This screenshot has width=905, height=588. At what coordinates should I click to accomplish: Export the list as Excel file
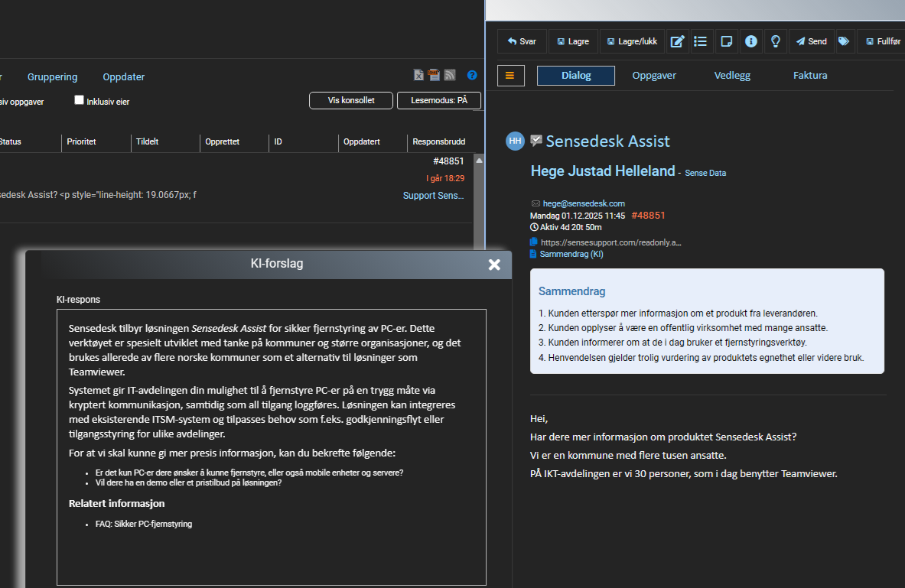pyautogui.click(x=418, y=75)
